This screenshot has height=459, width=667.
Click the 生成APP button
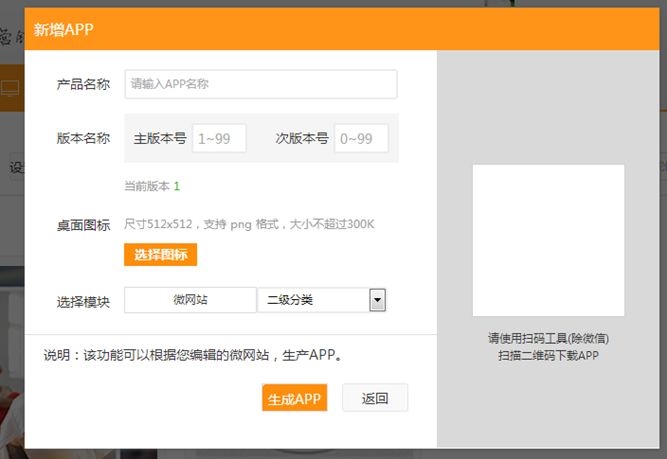pyautogui.click(x=294, y=398)
